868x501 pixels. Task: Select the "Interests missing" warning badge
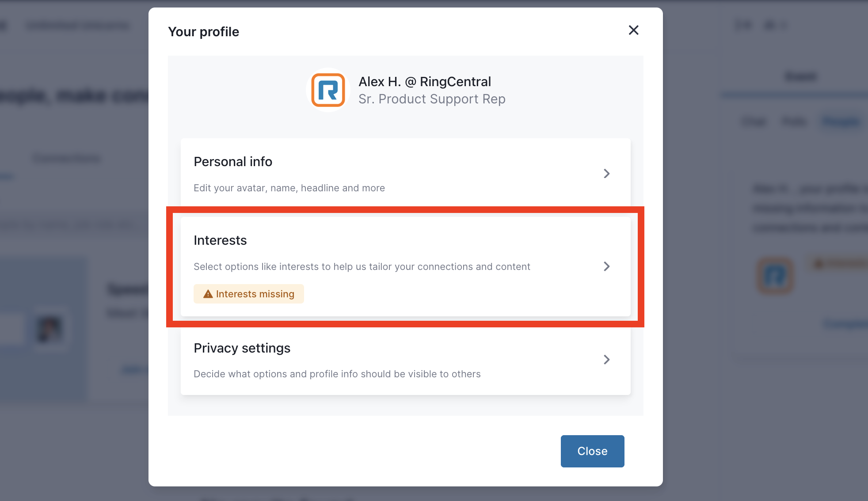click(249, 294)
